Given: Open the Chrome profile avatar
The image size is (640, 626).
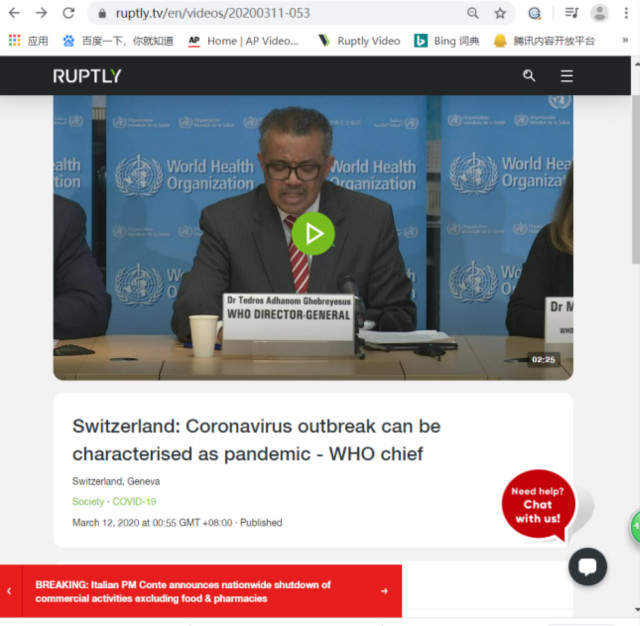Looking at the screenshot, I should pyautogui.click(x=599, y=13).
